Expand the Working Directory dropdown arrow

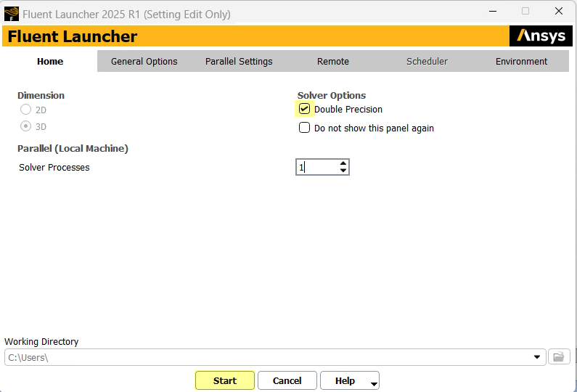point(537,357)
